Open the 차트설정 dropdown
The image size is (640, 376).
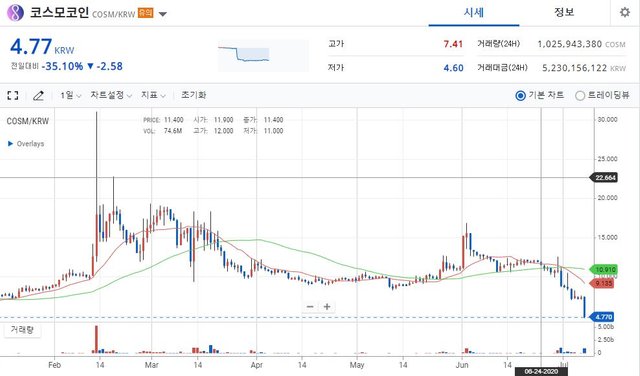click(x=111, y=96)
